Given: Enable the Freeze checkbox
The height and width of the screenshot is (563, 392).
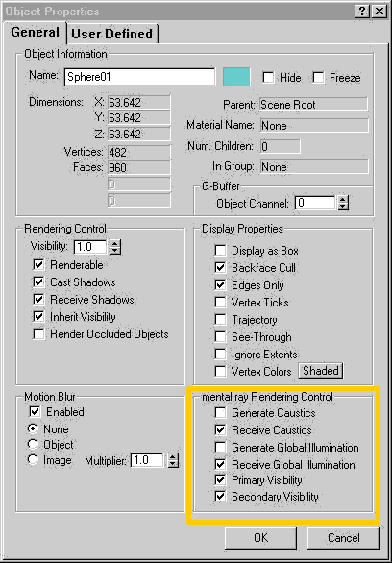Looking at the screenshot, I should tap(318, 78).
